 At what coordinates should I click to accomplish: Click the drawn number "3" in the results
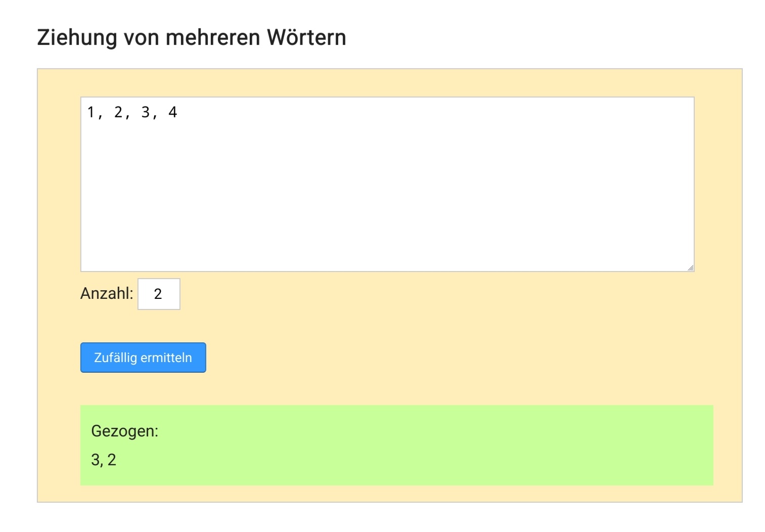tap(95, 460)
